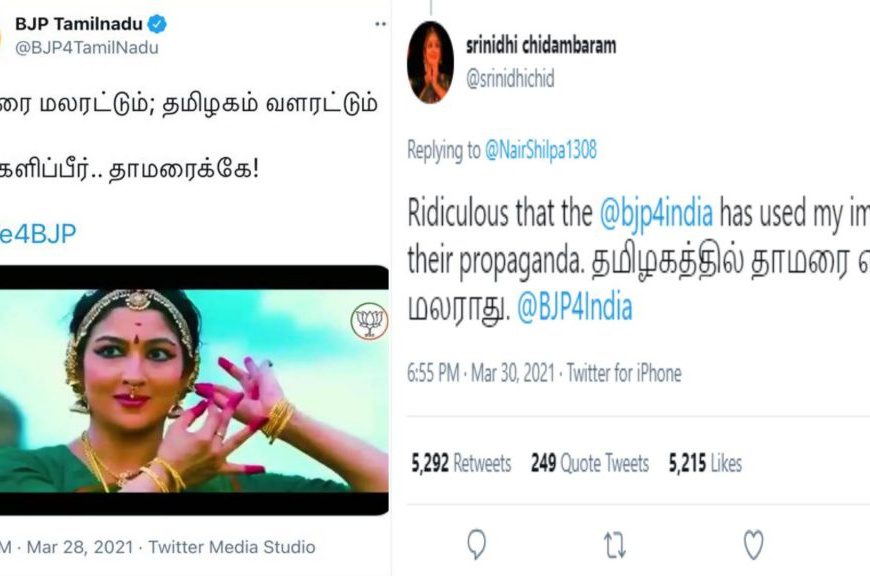Click BJP Tamilnadu verified badge
The height and width of the screenshot is (576, 870).
(157, 24)
